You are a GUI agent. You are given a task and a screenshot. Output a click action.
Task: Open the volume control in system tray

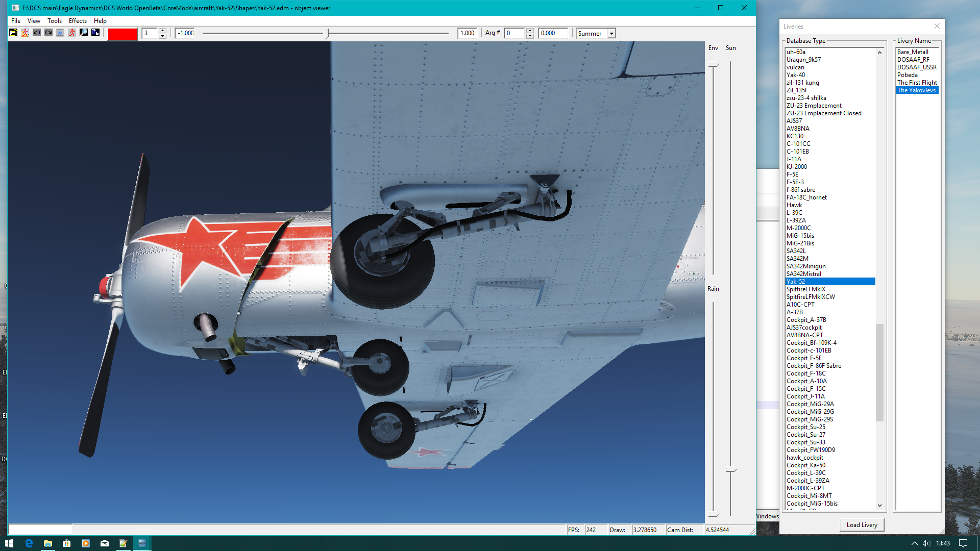pyautogui.click(x=926, y=543)
